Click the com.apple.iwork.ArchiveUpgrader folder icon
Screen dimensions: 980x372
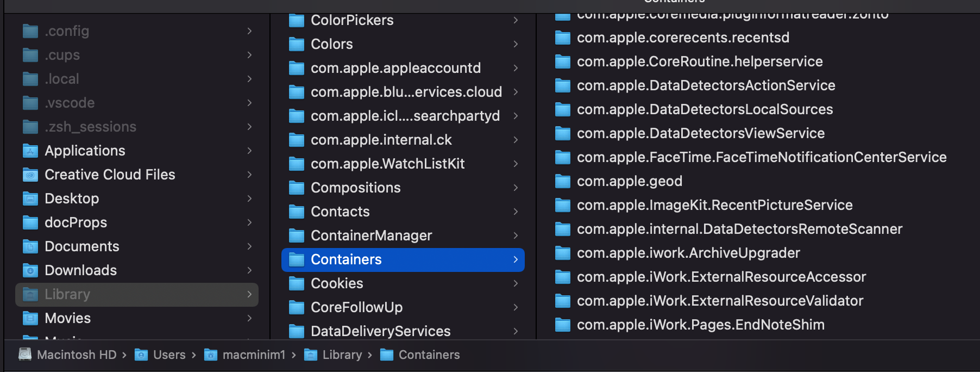click(x=563, y=253)
